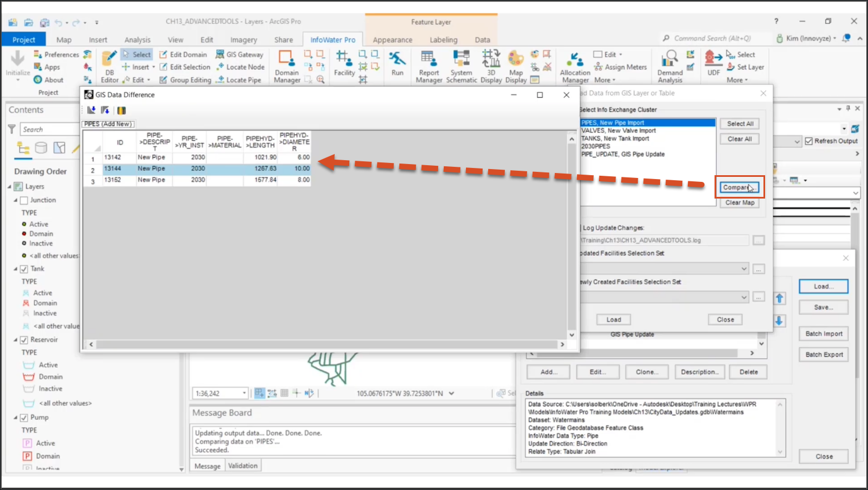
Task: Switch to the Map ribbon tab
Action: 64,39
